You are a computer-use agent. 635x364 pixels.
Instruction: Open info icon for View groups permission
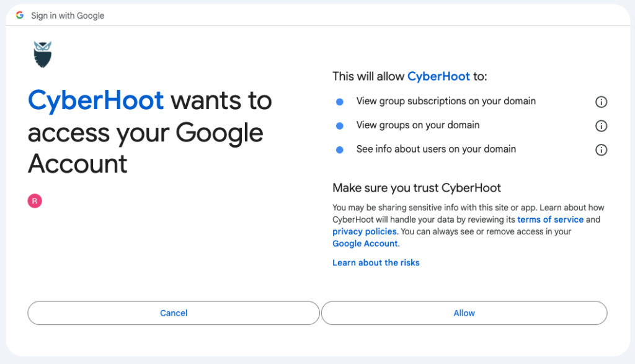click(x=601, y=126)
